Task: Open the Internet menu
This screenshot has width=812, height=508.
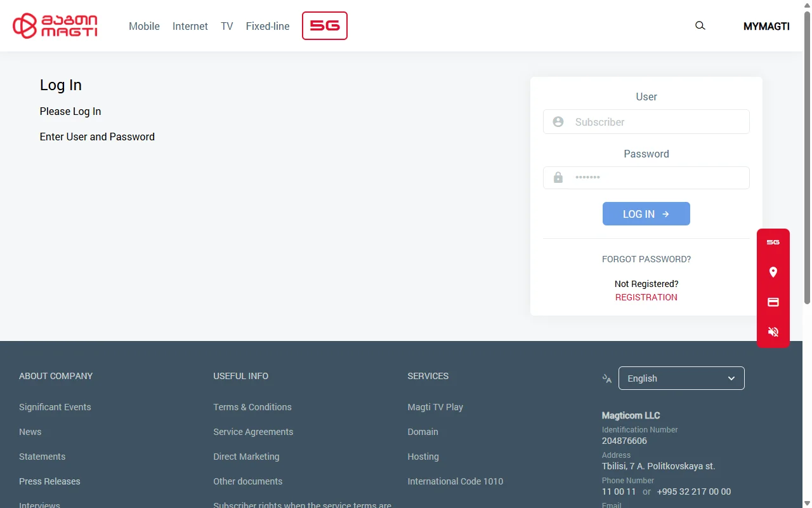Action: [190, 26]
